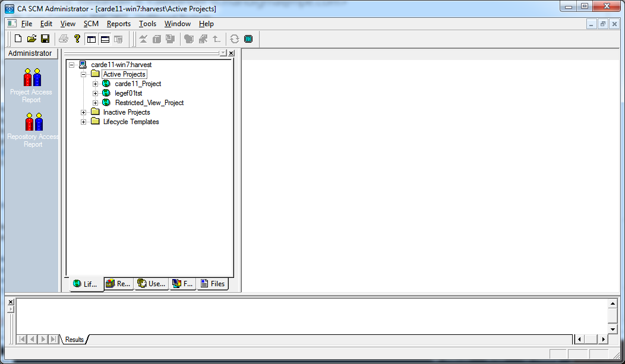Click the output pane right scroll arrow
The image size is (625, 364).
(604, 339)
